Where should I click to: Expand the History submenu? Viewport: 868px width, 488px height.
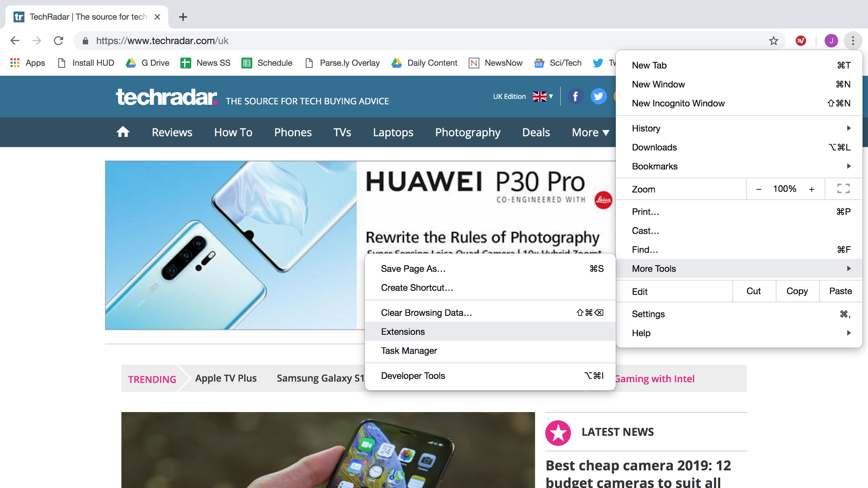pos(739,128)
